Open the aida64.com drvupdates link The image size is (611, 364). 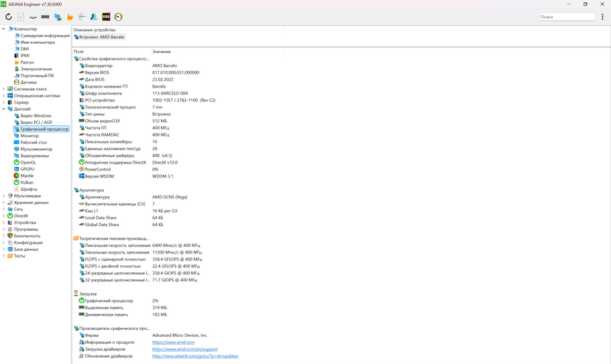(x=195, y=356)
